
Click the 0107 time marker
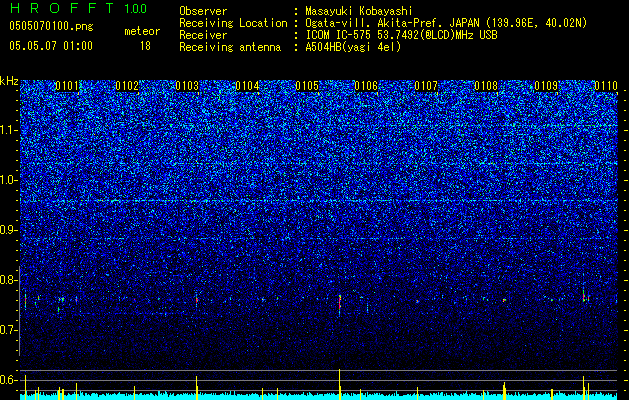(426, 86)
